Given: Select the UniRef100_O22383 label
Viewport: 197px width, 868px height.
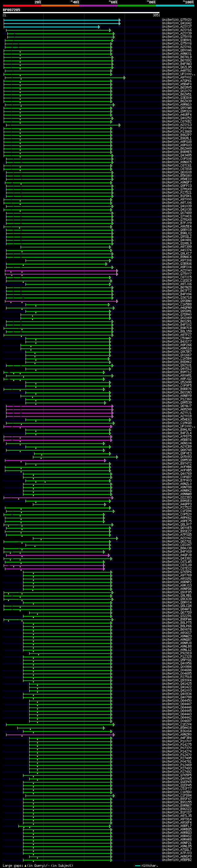Looking at the screenshot, I should pyautogui.click(x=177, y=497).
